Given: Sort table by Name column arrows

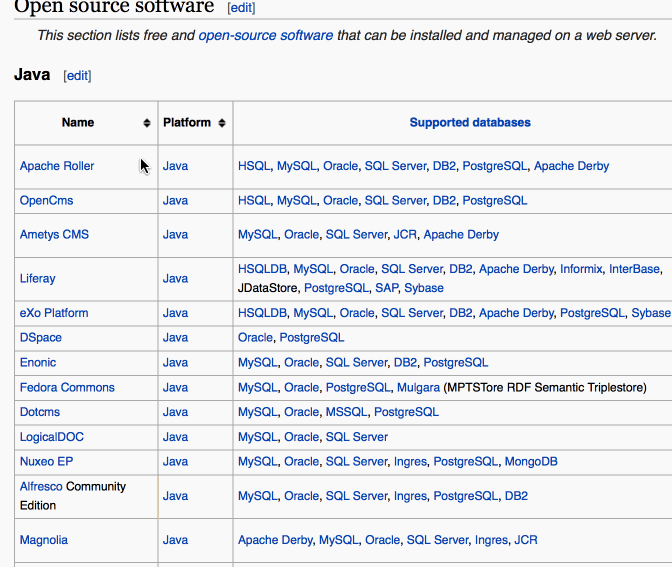Looking at the screenshot, I should pyautogui.click(x=147, y=123).
